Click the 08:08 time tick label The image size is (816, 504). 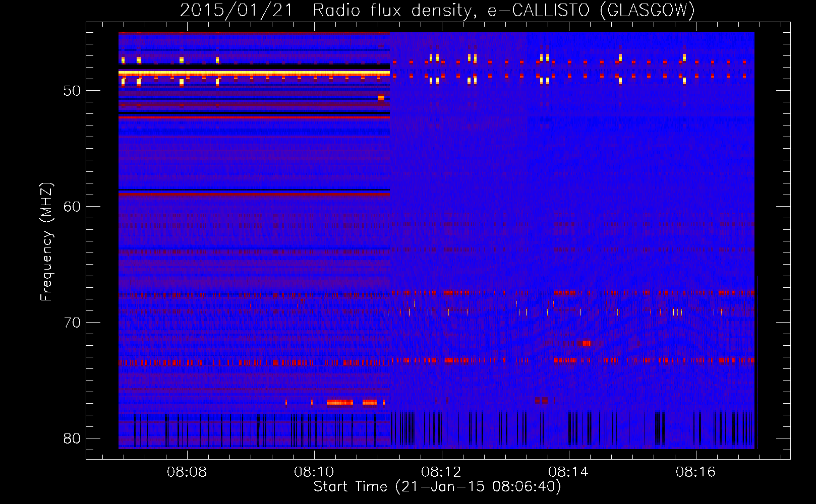pyautogui.click(x=187, y=472)
